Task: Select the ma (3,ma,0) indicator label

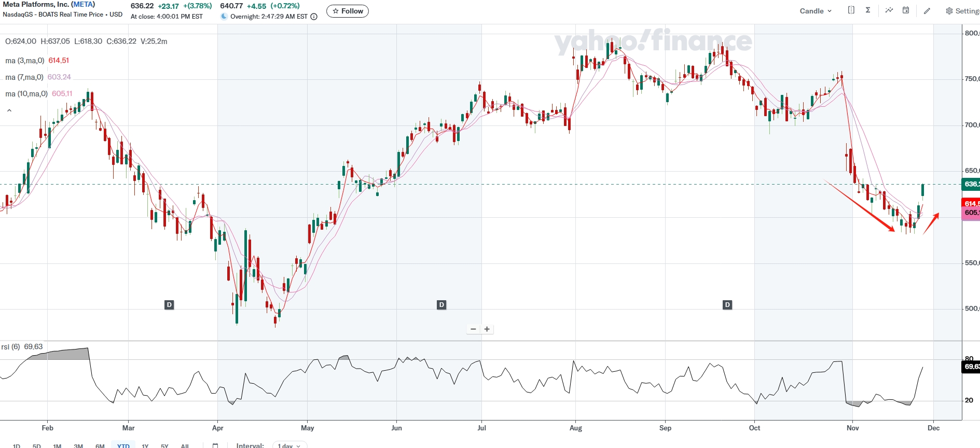Action: click(24, 61)
